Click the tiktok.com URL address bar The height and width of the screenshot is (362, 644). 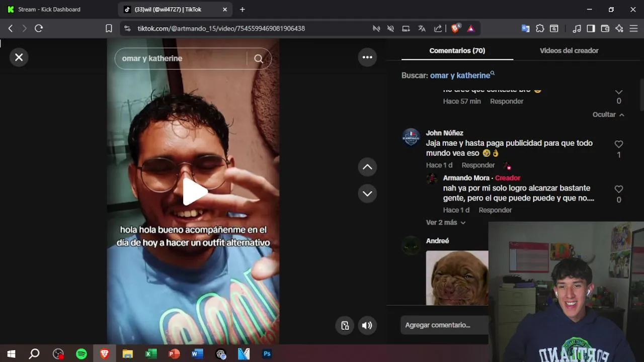(221, 29)
